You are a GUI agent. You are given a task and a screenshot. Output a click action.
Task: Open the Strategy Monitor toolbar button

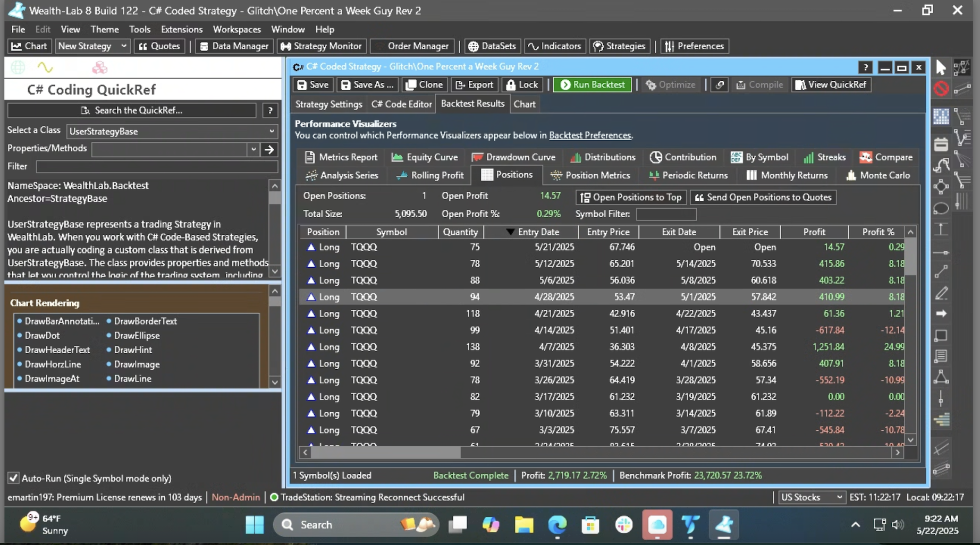click(321, 46)
